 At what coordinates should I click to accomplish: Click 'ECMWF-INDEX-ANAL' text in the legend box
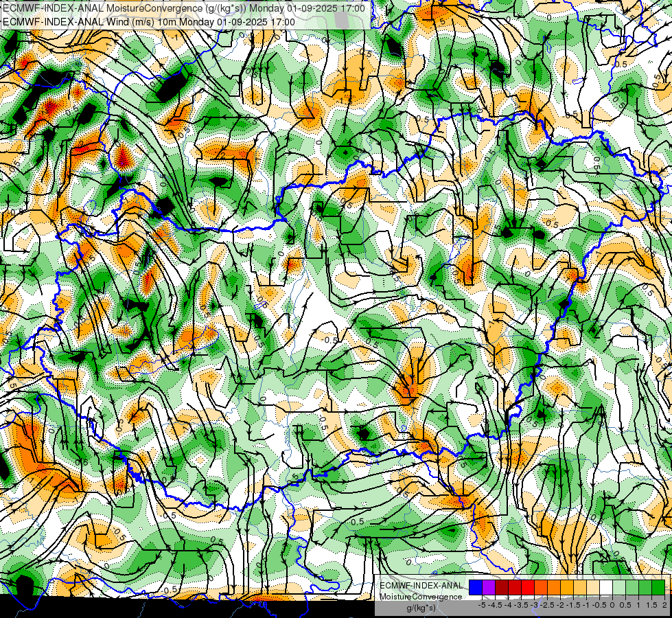(421, 586)
